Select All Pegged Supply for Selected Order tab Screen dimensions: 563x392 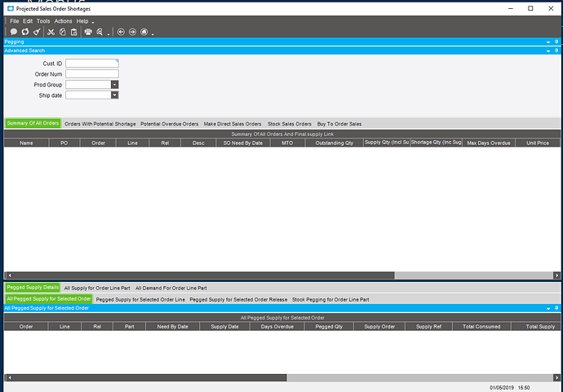tap(49, 299)
